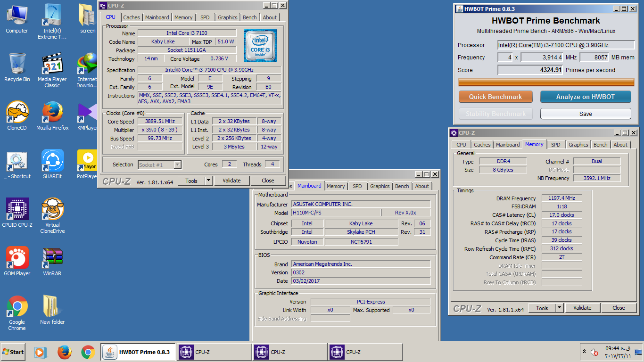
Task: Click Chrome pinned icon in taskbar
Action: click(88, 352)
